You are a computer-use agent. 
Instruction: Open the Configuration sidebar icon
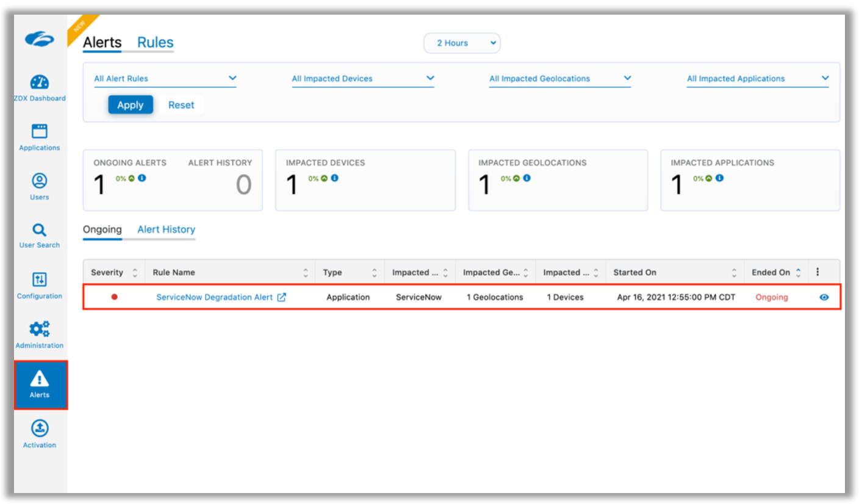(40, 280)
